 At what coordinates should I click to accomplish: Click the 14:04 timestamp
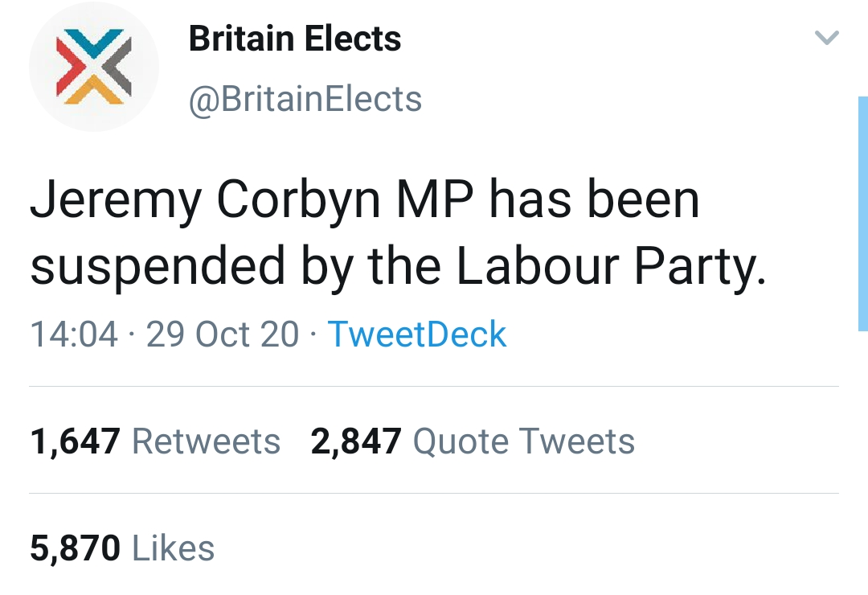[74, 334]
